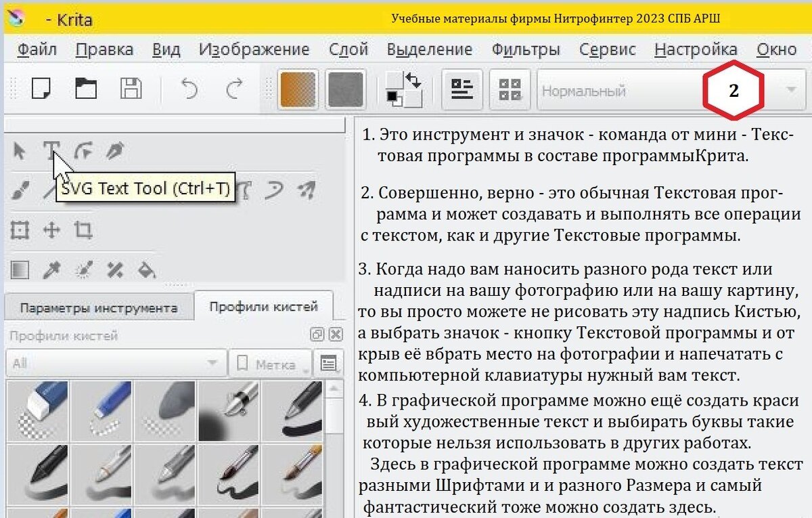The width and height of the screenshot is (812, 518).
Task: Click the new document icon
Action: point(42,89)
